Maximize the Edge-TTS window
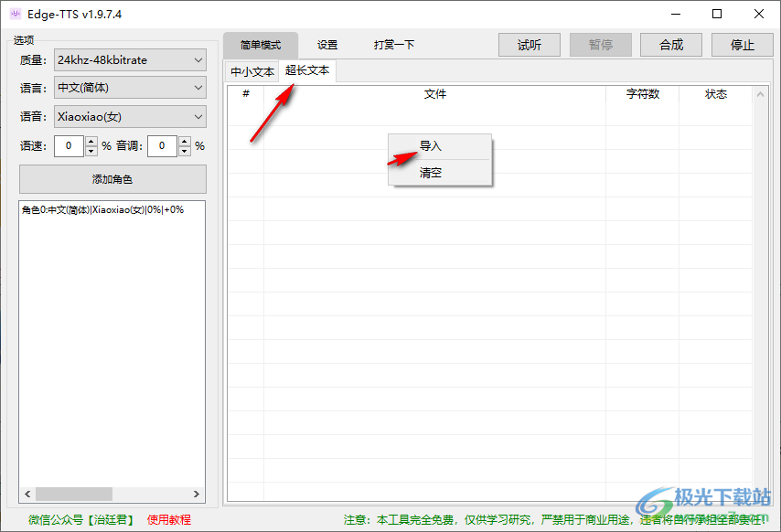 [717, 14]
